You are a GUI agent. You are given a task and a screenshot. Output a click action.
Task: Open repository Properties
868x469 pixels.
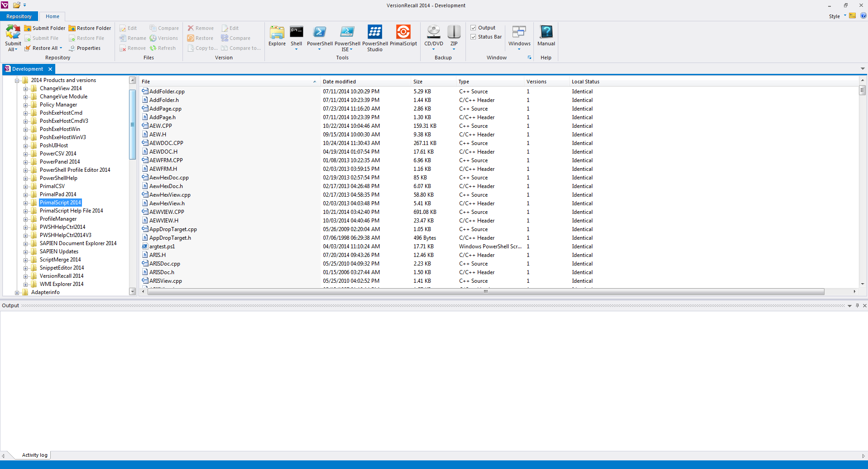pyautogui.click(x=85, y=48)
